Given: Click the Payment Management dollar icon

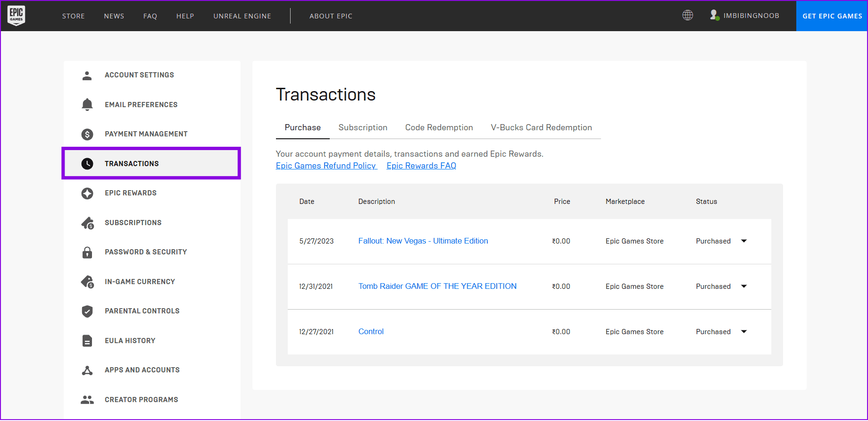Looking at the screenshot, I should coord(87,135).
